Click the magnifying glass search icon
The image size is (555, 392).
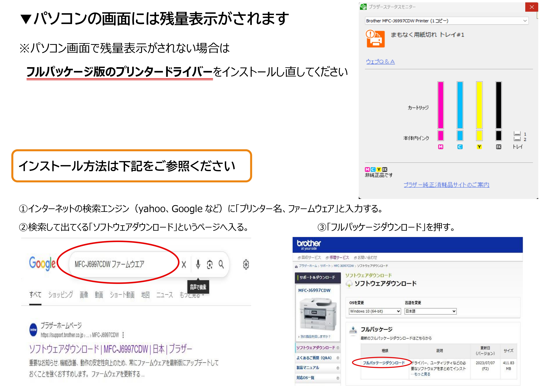coord(221,264)
